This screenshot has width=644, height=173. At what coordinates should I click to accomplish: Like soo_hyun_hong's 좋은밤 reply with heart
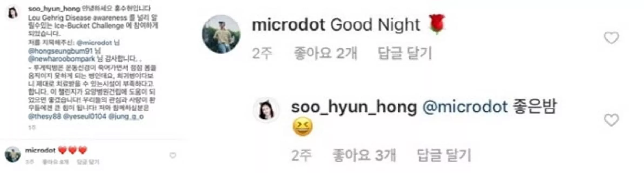point(611,120)
